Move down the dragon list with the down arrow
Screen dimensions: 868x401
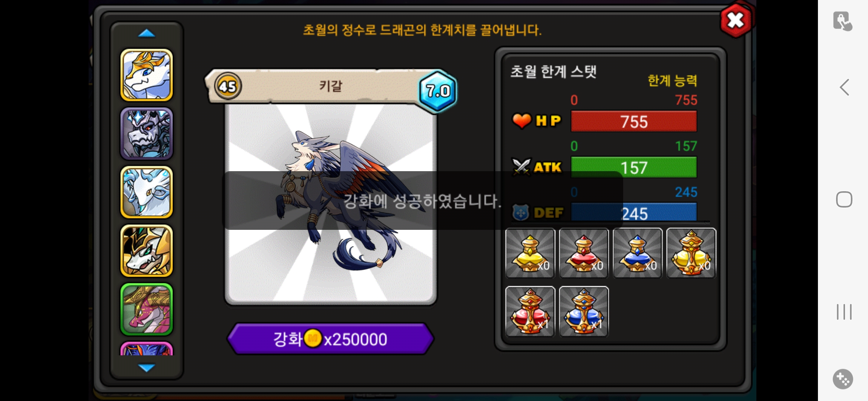point(147,368)
